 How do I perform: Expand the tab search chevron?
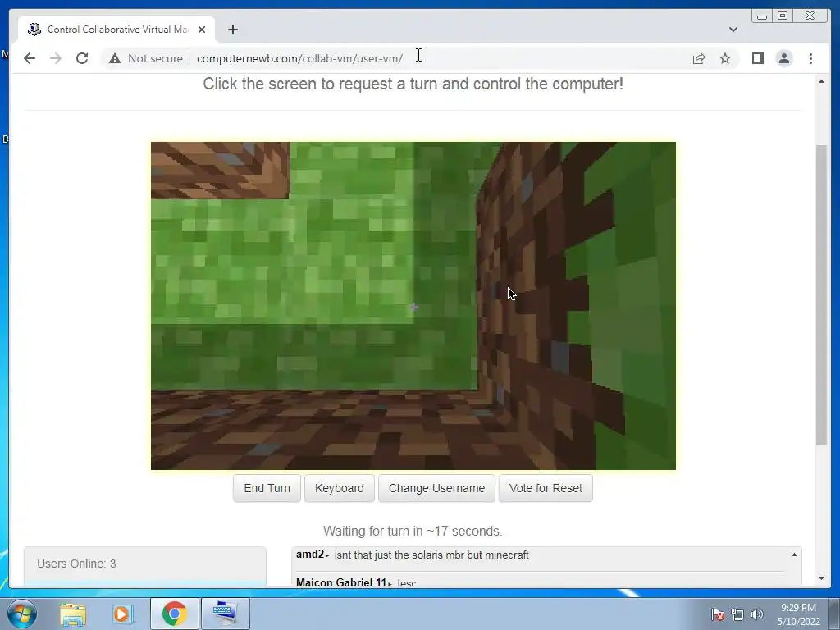733,30
